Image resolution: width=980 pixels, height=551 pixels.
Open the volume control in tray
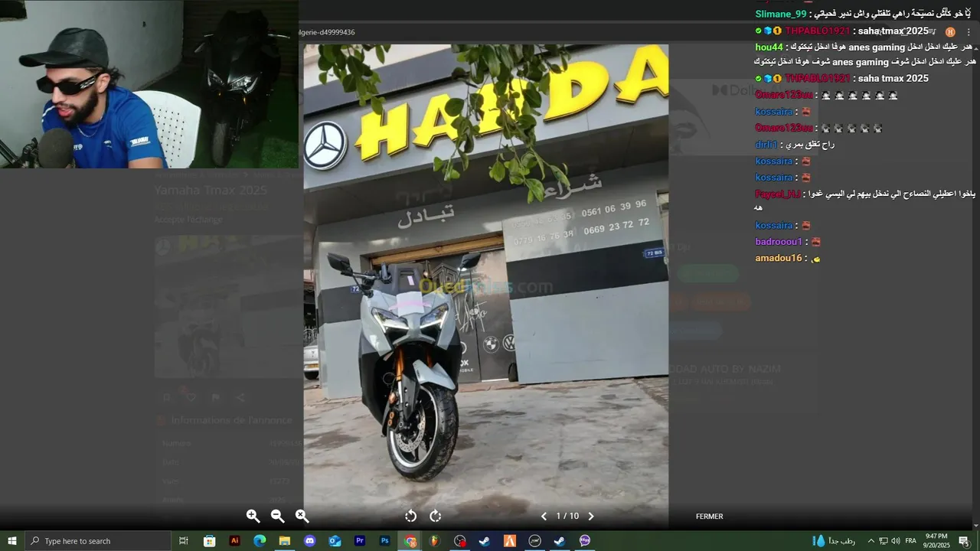point(896,541)
